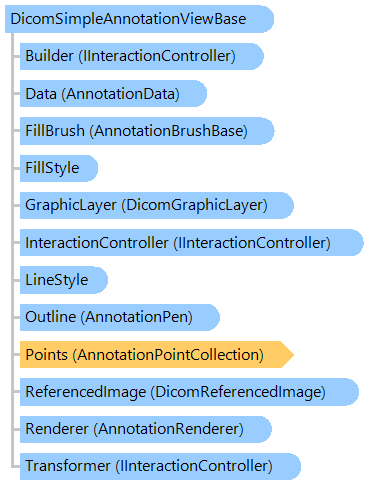Click FillBrush (AnnotationBrushBase) node
Viewport: 381px width, 484px height.
pyautogui.click(x=147, y=131)
